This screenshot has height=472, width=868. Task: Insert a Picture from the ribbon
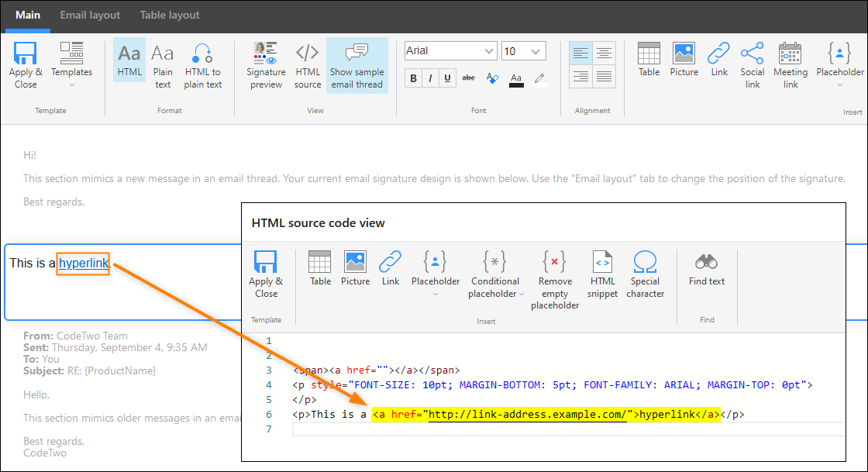(684, 60)
